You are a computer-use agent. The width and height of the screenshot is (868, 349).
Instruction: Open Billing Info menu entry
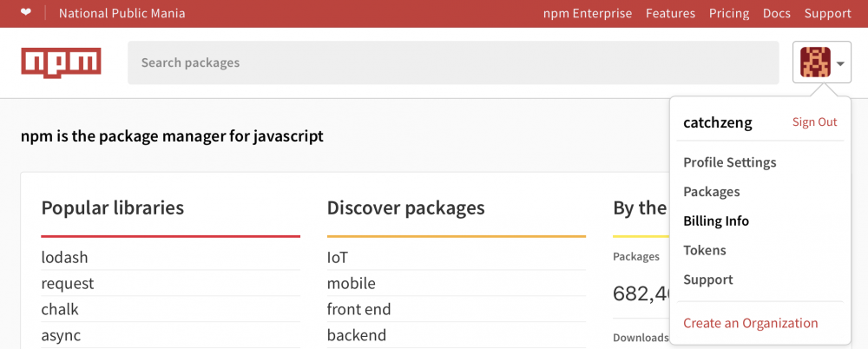[x=716, y=221]
